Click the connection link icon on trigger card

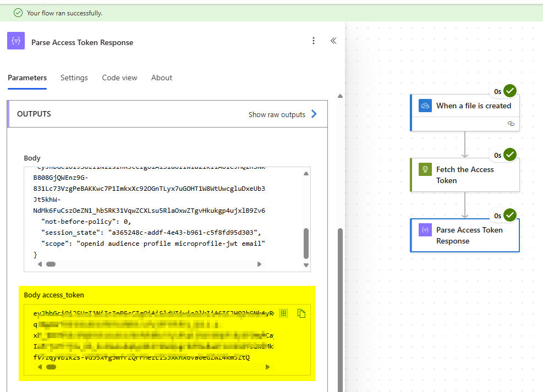tap(511, 124)
